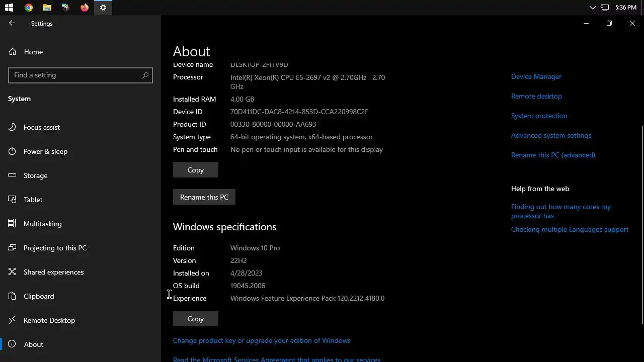Click the Installed on date 4/28/2023

pyautogui.click(x=247, y=273)
